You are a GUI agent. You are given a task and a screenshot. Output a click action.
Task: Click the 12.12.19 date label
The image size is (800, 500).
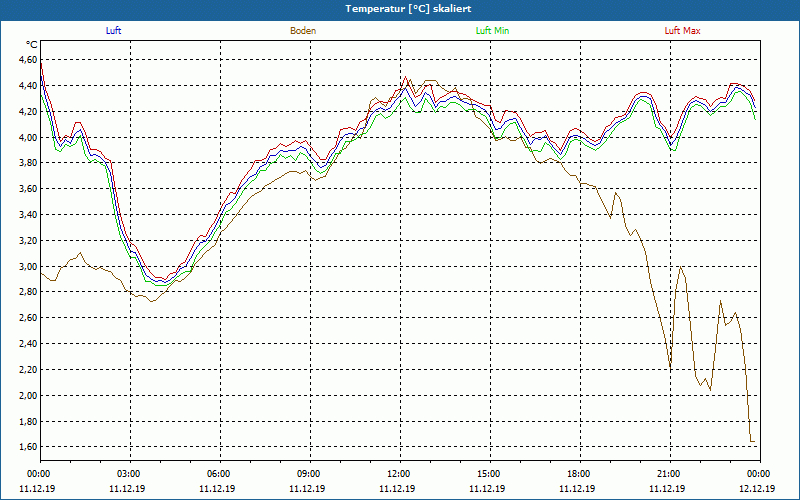point(757,488)
